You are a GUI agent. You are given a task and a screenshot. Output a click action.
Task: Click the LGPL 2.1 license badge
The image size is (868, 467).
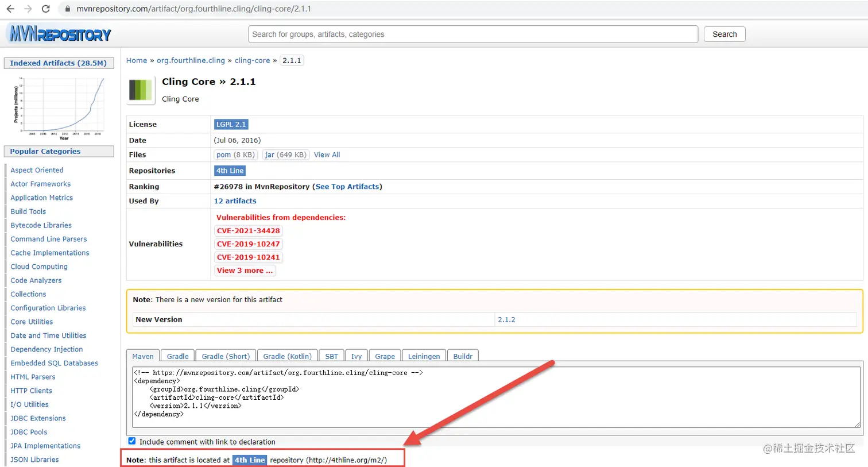pos(231,124)
